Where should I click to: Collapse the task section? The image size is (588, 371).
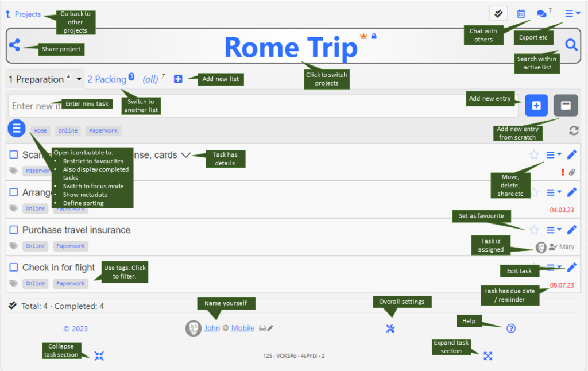click(x=99, y=356)
